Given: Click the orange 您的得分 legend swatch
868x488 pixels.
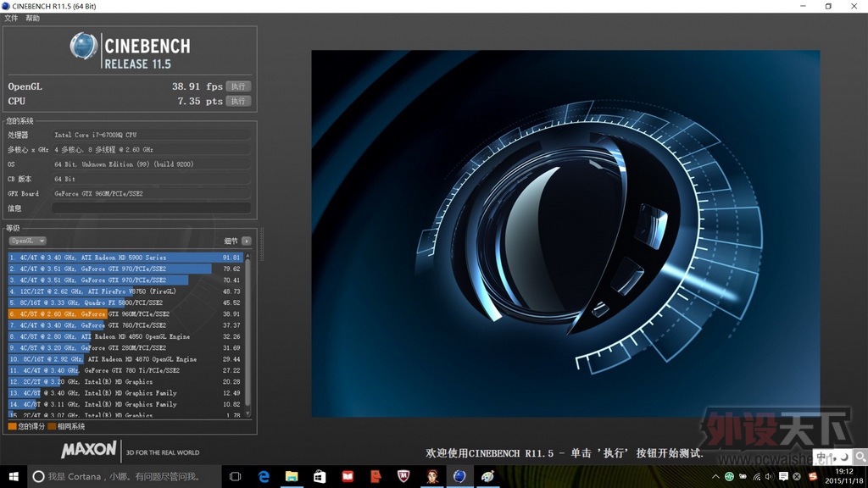Looking at the screenshot, I should pyautogui.click(x=12, y=427).
